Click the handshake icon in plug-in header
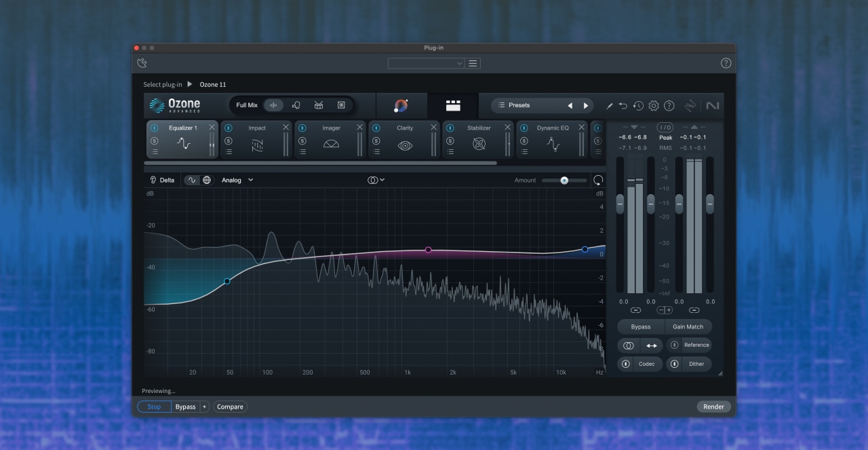This screenshot has height=450, width=868. (142, 63)
